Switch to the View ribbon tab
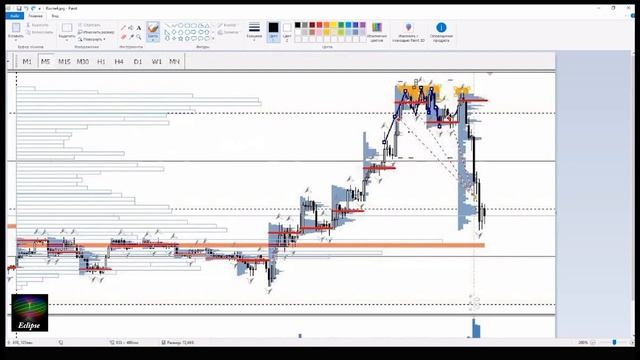 coord(55,16)
